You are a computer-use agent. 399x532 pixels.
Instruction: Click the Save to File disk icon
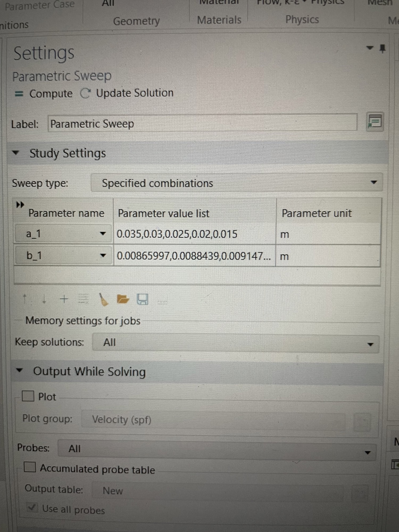click(x=142, y=300)
